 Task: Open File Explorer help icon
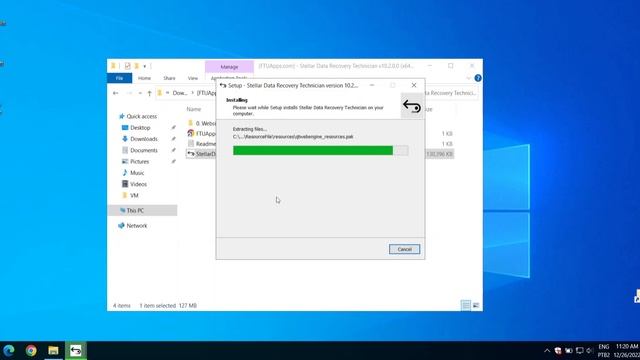478,78
